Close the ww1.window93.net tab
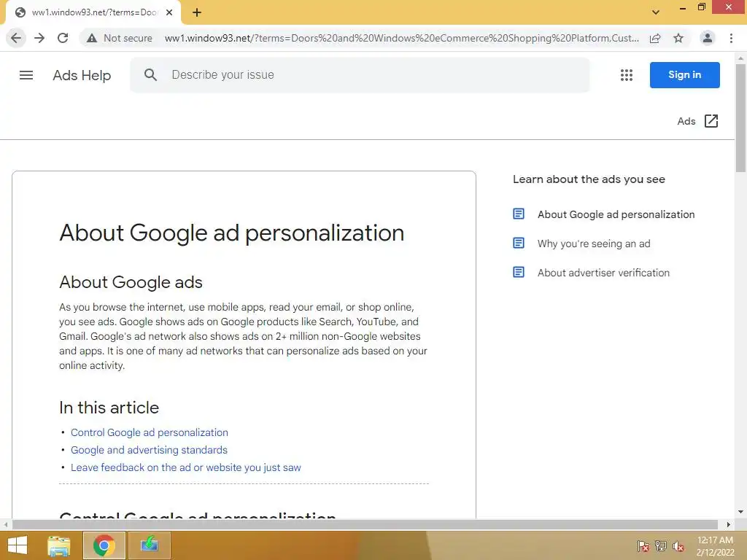Image resolution: width=747 pixels, height=560 pixels. pyautogui.click(x=169, y=12)
